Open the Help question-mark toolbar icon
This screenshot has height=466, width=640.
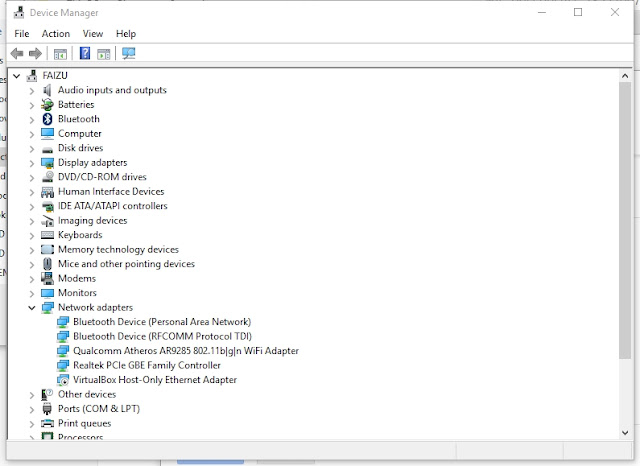pos(84,53)
